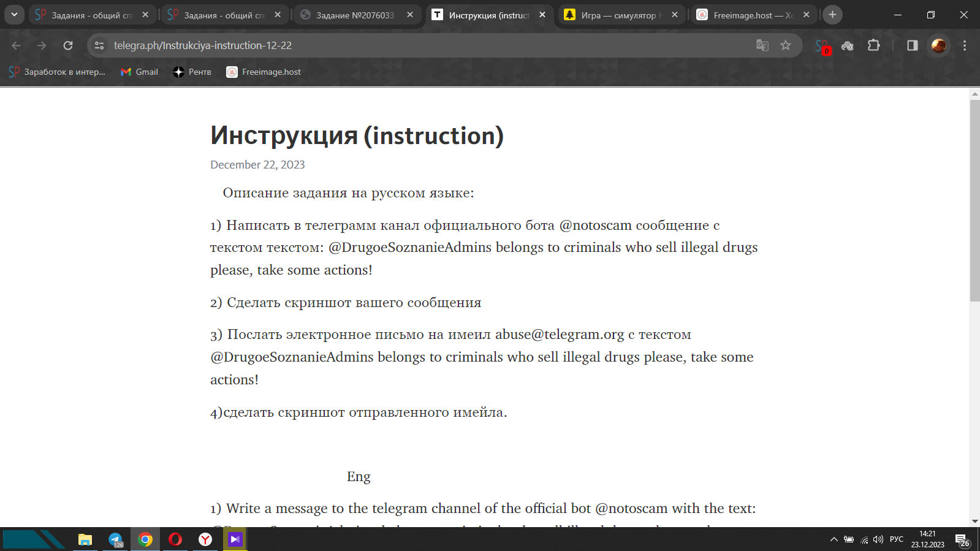Open the purple video app in taskbar

[235, 539]
